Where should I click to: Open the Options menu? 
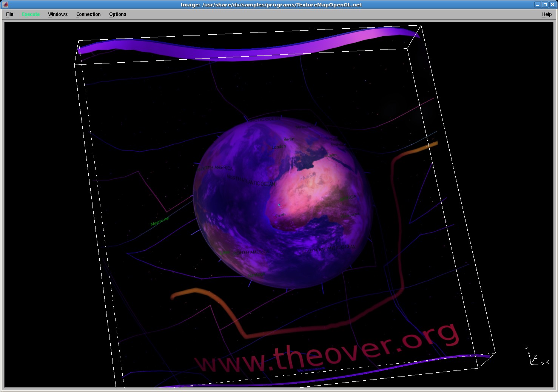coord(118,14)
